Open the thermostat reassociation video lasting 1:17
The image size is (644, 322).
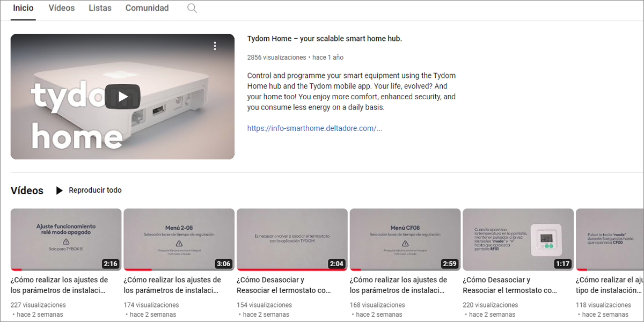[517, 238]
